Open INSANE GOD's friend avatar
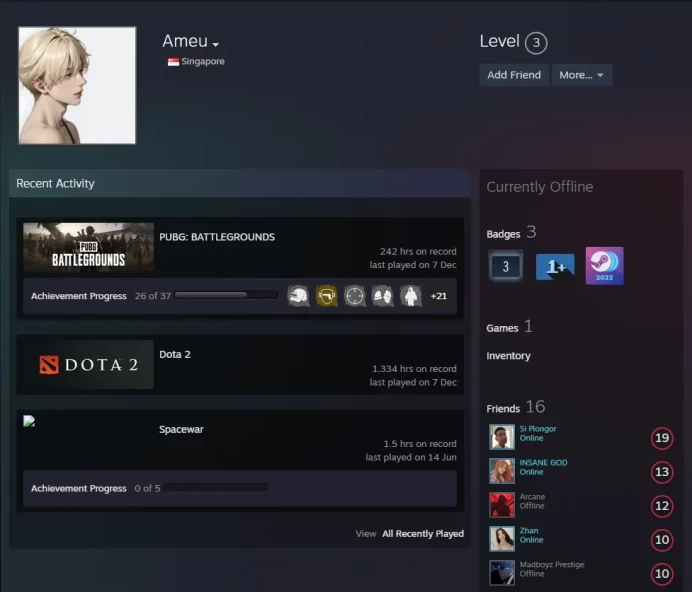692x592 pixels. [x=502, y=471]
